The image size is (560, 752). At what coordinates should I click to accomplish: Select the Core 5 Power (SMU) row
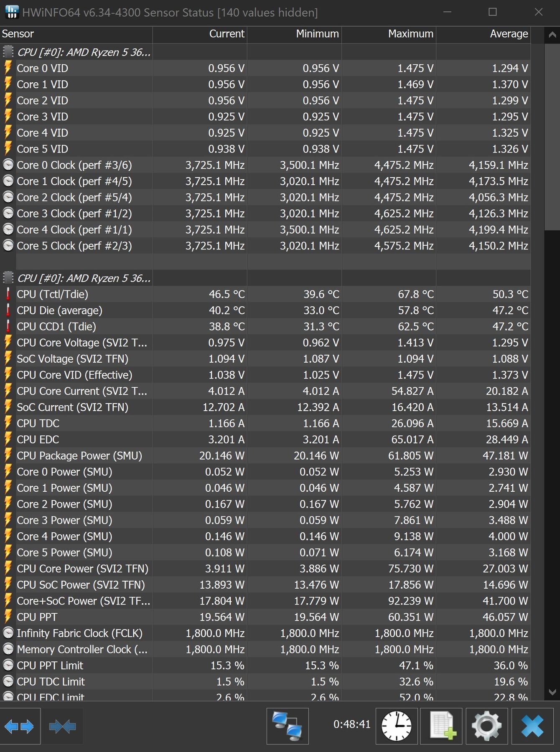(265, 552)
